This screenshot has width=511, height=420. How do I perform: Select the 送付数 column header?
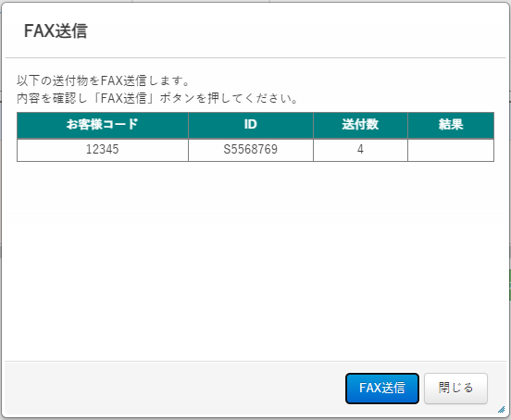coord(360,125)
